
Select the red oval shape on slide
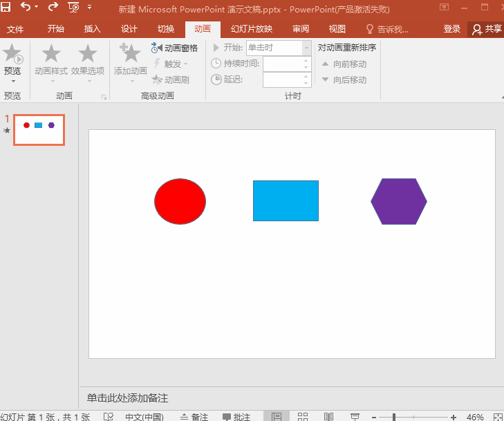180,201
